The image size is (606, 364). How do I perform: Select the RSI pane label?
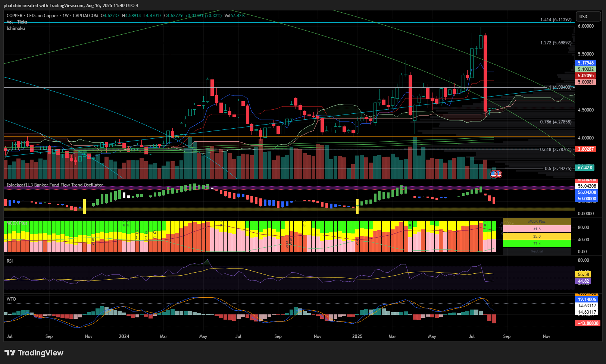pos(10,261)
